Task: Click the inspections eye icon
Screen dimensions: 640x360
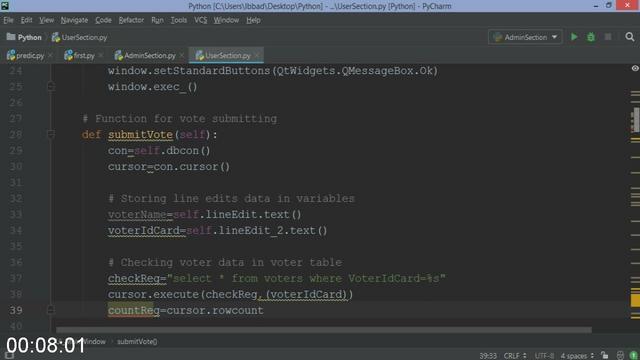Action: (x=635, y=69)
